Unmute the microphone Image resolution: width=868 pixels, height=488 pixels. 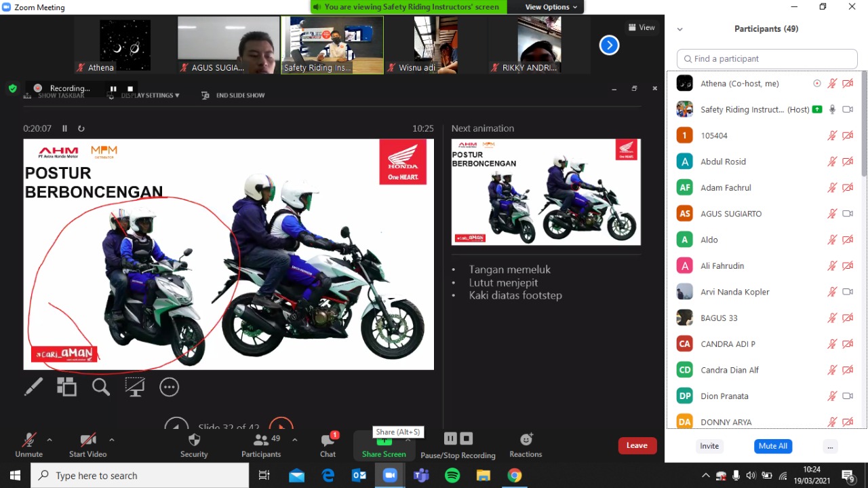[x=28, y=445]
